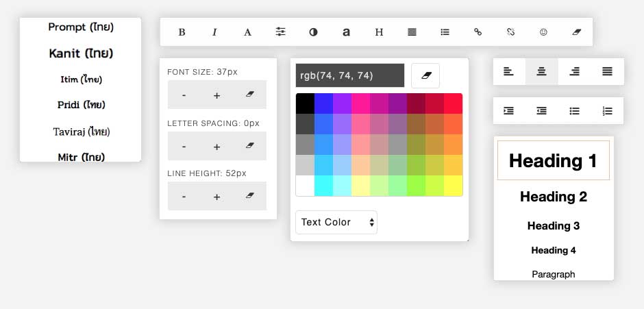644x309 pixels.
Task: Apply Heading 3 style
Action: coord(554,225)
